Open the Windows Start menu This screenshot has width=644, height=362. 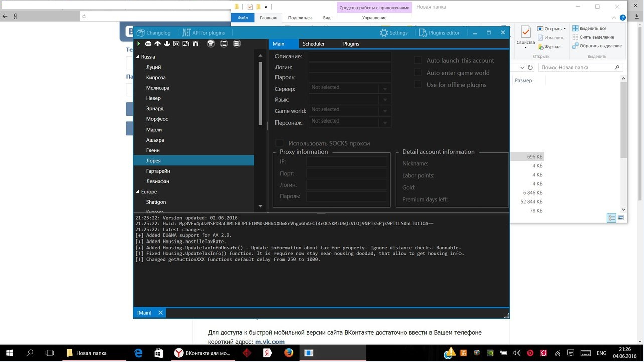click(x=10, y=353)
